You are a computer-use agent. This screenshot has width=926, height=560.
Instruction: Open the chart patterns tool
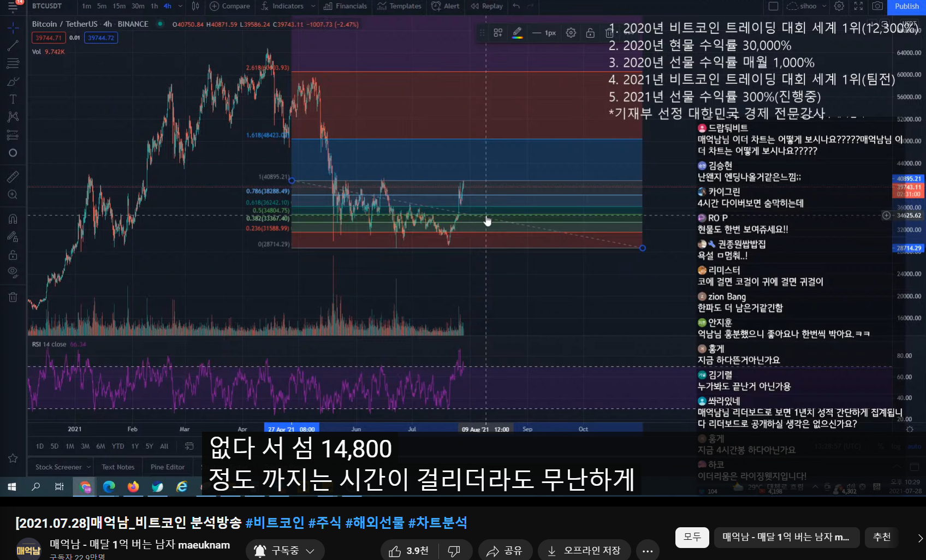tap(13, 117)
